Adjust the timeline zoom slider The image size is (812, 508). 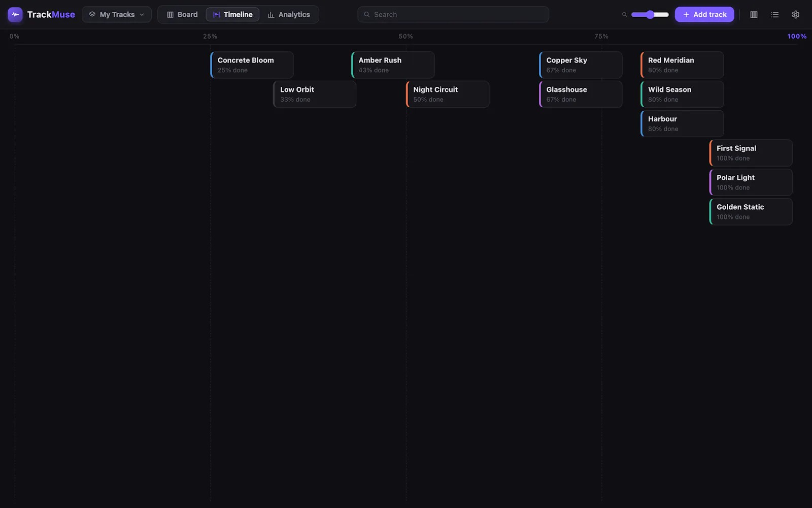(x=650, y=14)
